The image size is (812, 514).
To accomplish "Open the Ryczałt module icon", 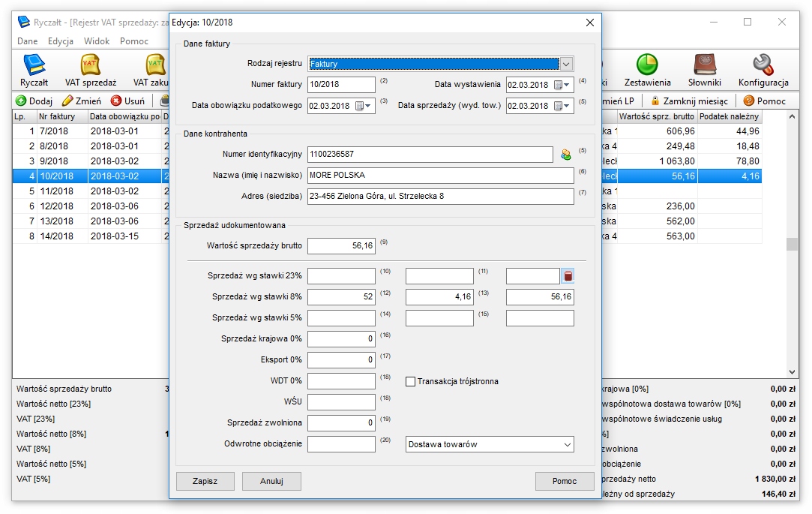I will pos(34,71).
